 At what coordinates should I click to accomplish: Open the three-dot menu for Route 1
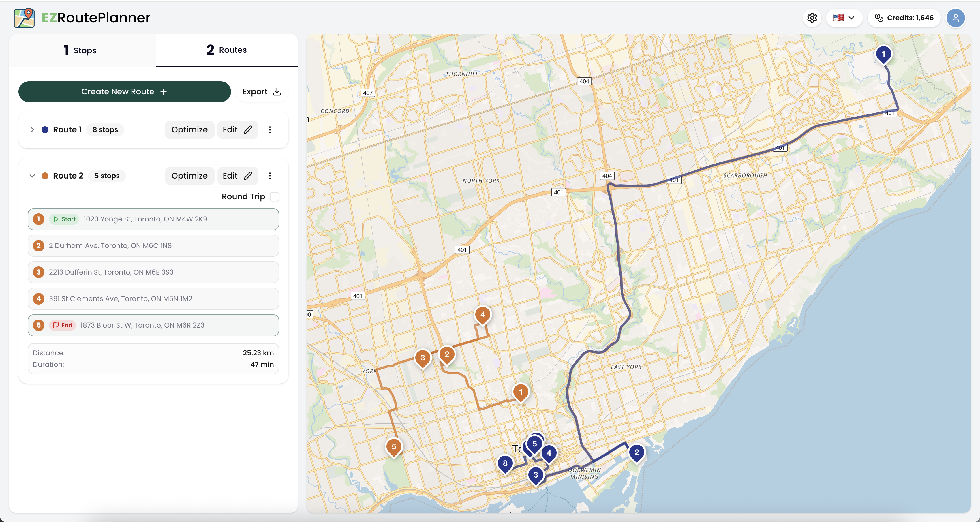pos(270,129)
